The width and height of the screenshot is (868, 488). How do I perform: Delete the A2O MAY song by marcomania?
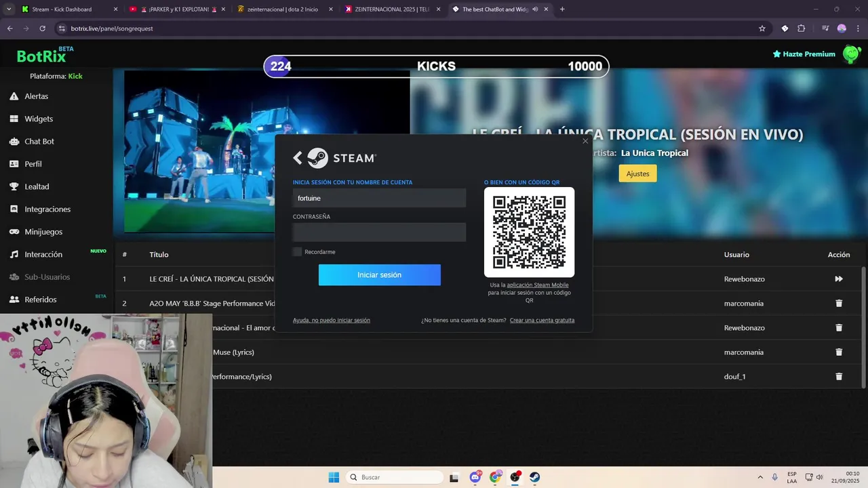(839, 303)
